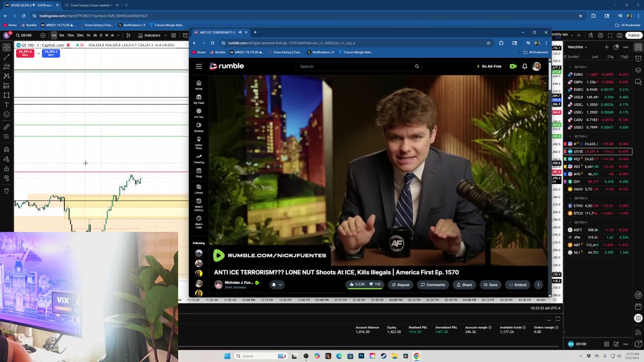
Task: Collapse SECTION 1 in the watchlist
Action: point(570,67)
